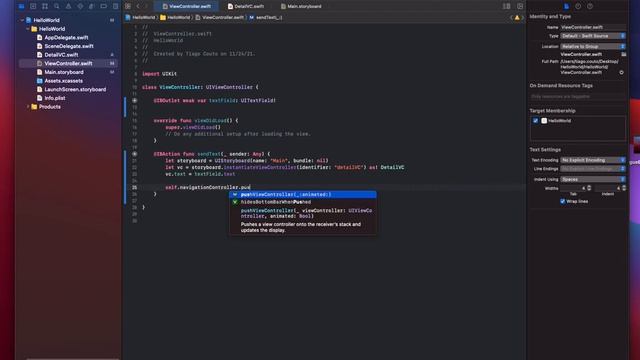Select Info.plist in navigator

pyautogui.click(x=55, y=98)
